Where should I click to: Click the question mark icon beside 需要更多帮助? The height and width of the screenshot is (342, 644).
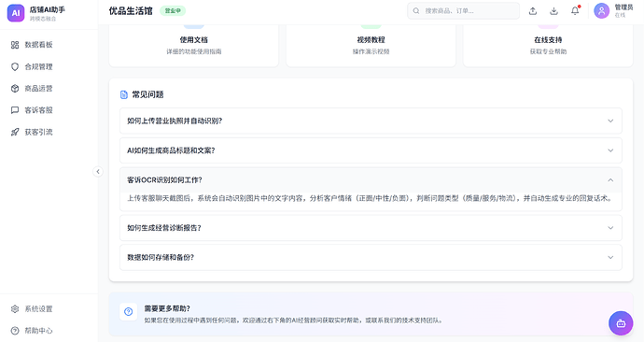pyautogui.click(x=128, y=311)
